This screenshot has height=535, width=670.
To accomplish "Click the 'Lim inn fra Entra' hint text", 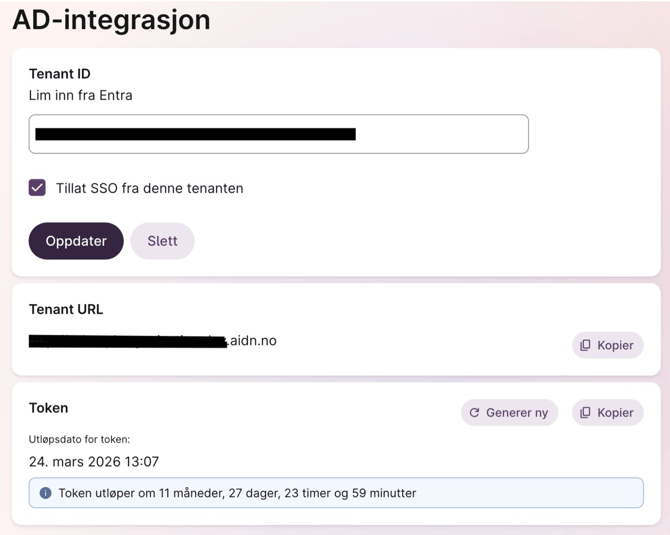I will pos(80,95).
